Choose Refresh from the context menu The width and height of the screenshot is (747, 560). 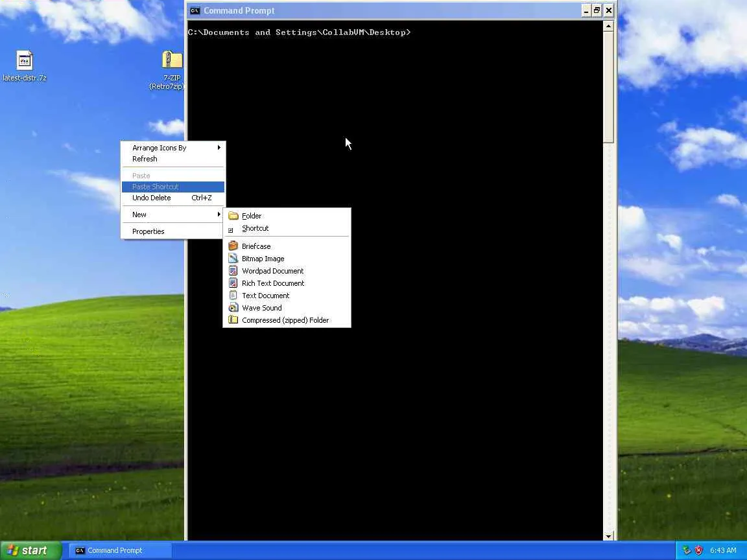tap(173, 159)
